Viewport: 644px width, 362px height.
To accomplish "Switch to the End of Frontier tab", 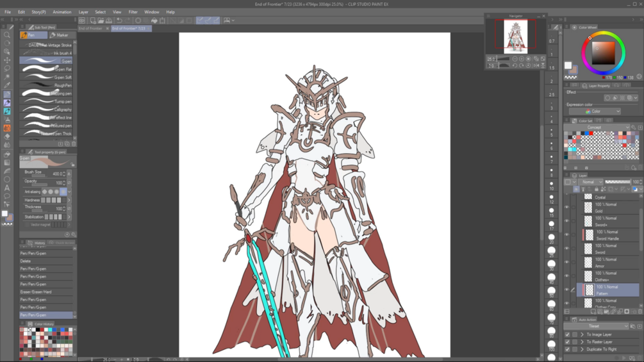I will pos(91,28).
